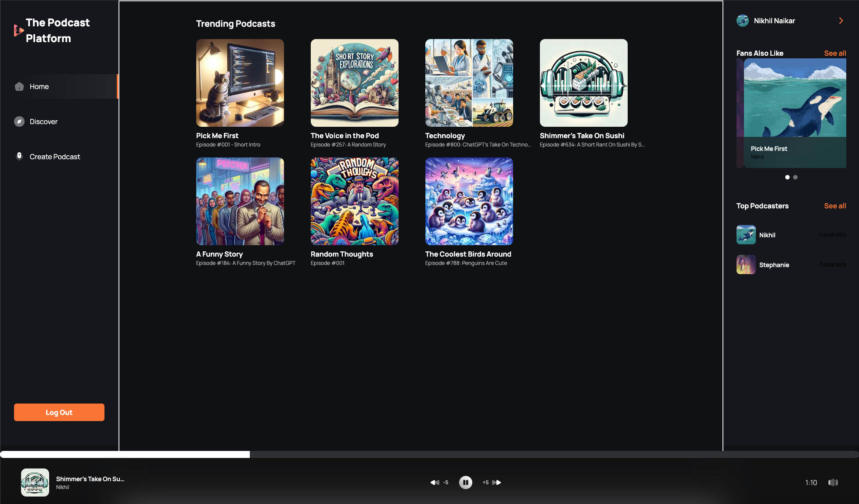
Task: Mute audio with the speaker icon
Action: [x=833, y=483]
